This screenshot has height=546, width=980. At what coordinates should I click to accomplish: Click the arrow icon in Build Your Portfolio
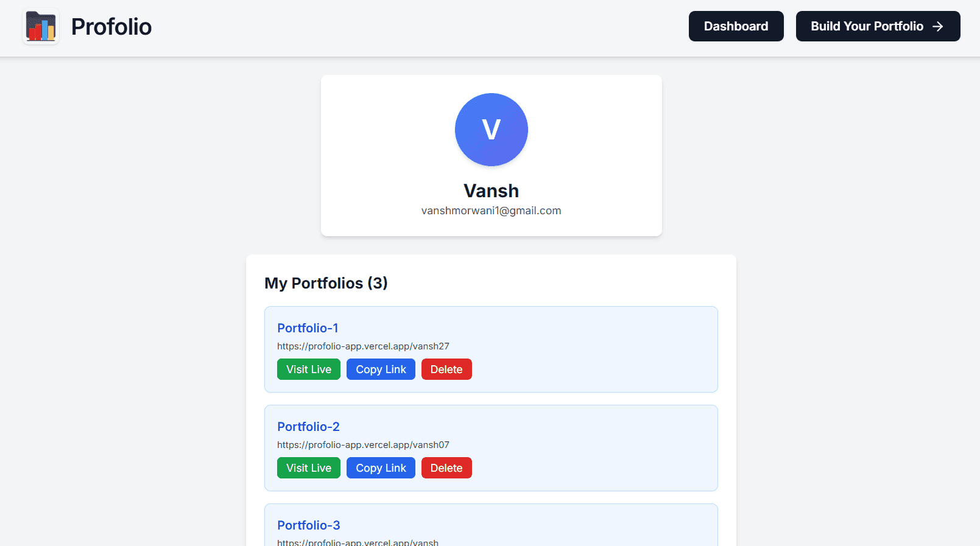click(x=938, y=26)
